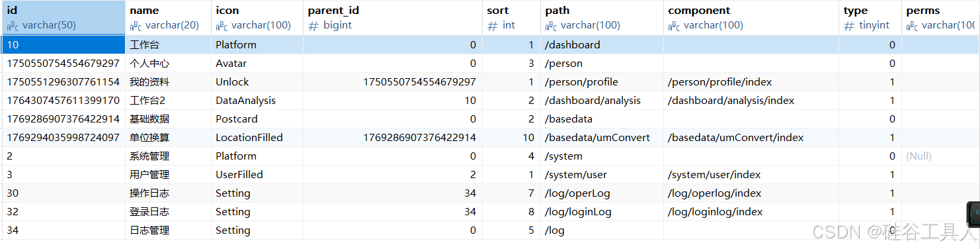
Task: Click the name column header
Action: coord(168,18)
